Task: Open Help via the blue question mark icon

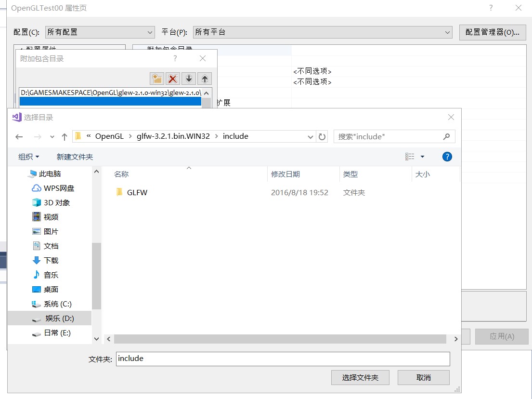Action: click(x=447, y=156)
